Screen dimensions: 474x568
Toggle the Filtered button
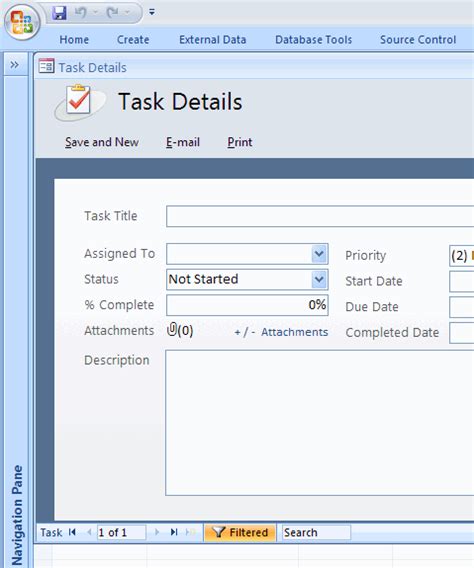tap(240, 532)
